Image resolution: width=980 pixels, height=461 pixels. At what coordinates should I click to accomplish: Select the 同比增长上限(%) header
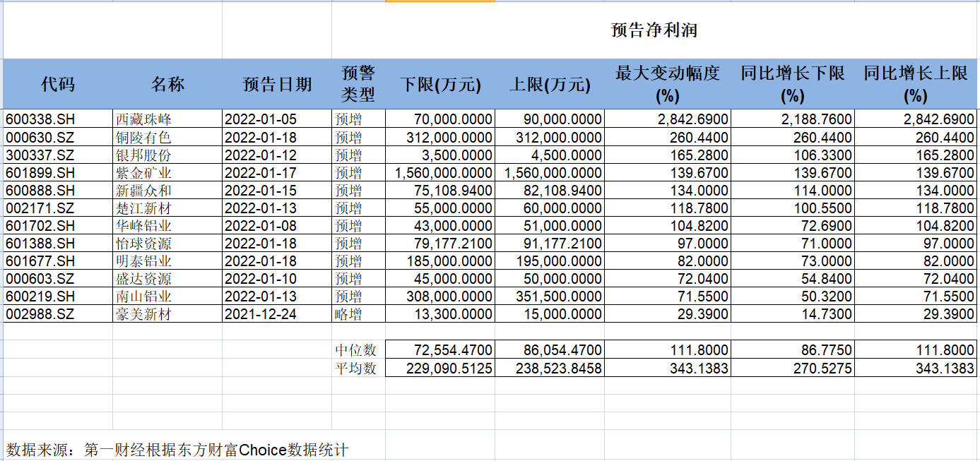pos(915,82)
